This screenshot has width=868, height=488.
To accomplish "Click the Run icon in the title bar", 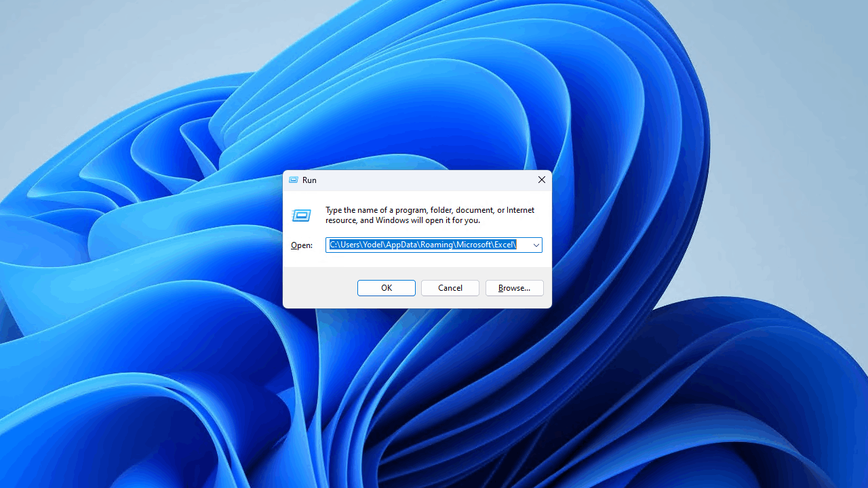I will tap(294, 180).
